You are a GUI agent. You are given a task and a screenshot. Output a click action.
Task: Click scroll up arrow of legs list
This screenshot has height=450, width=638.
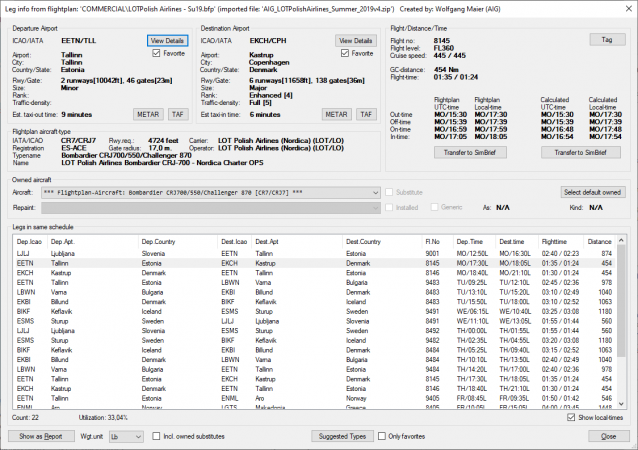[621, 240]
